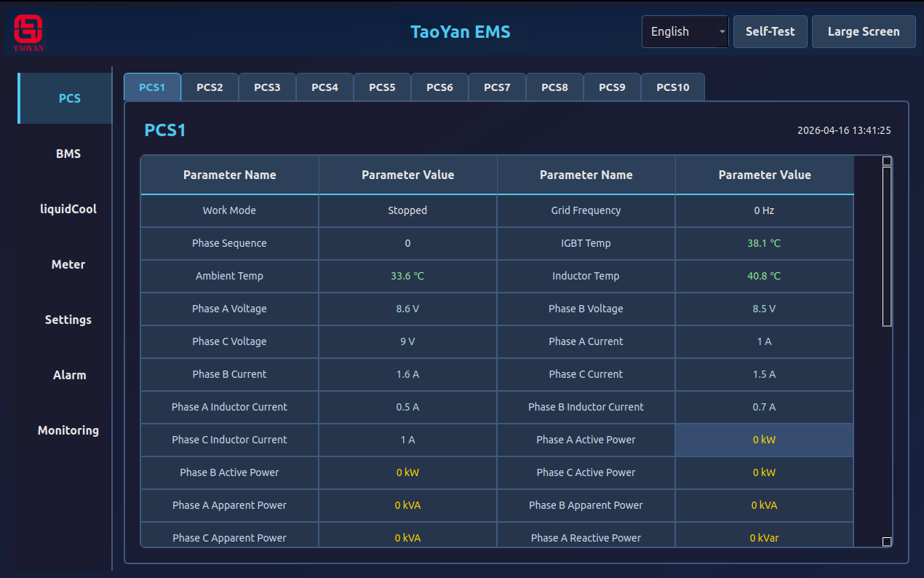Screen dimensions: 924x578
Task: Switch to the PCS2 tab
Action: [210, 87]
